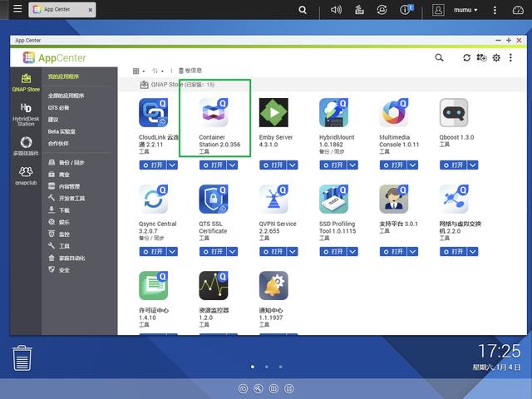The width and height of the screenshot is (532, 399).
Task: Open the desktop trash bin
Action: [x=22, y=358]
